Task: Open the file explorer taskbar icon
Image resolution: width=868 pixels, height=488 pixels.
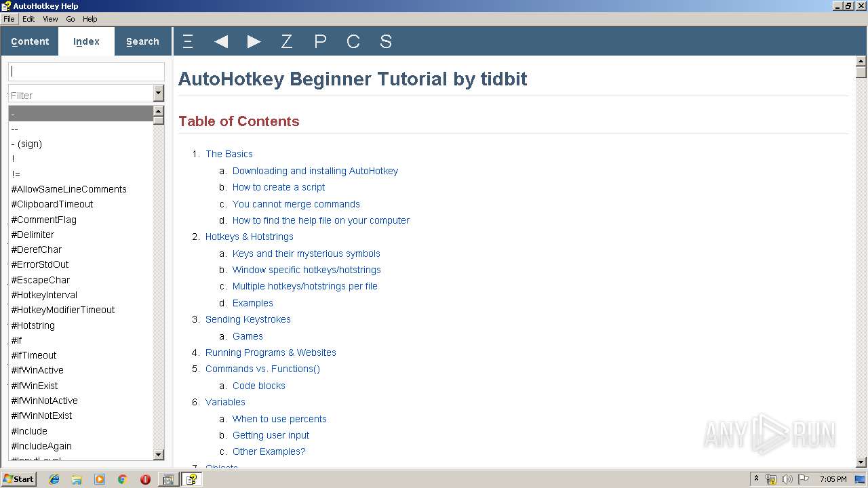Action: pos(77,479)
